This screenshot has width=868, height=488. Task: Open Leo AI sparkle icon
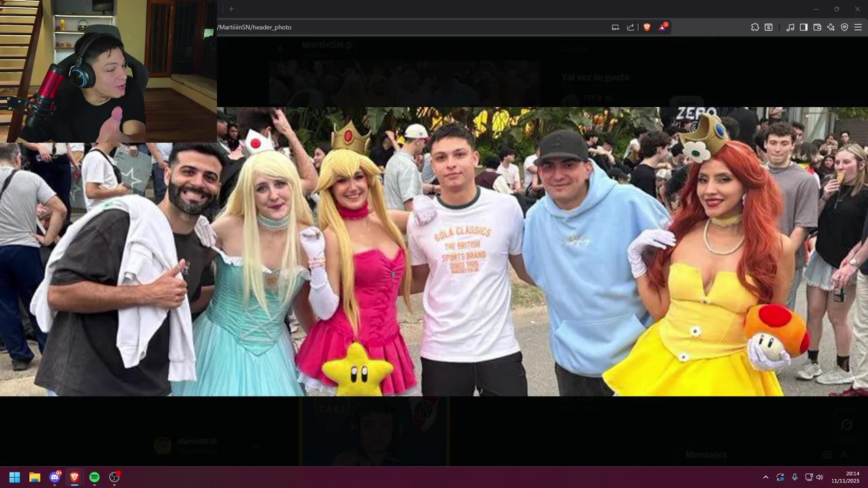[x=831, y=27]
